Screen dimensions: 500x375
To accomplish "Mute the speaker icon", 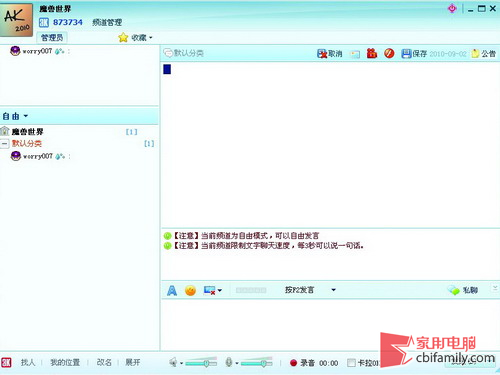I will coord(173,362).
